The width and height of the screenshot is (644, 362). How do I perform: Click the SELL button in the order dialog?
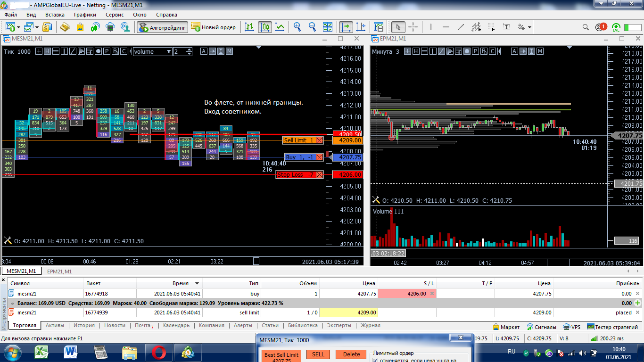pos(318,354)
